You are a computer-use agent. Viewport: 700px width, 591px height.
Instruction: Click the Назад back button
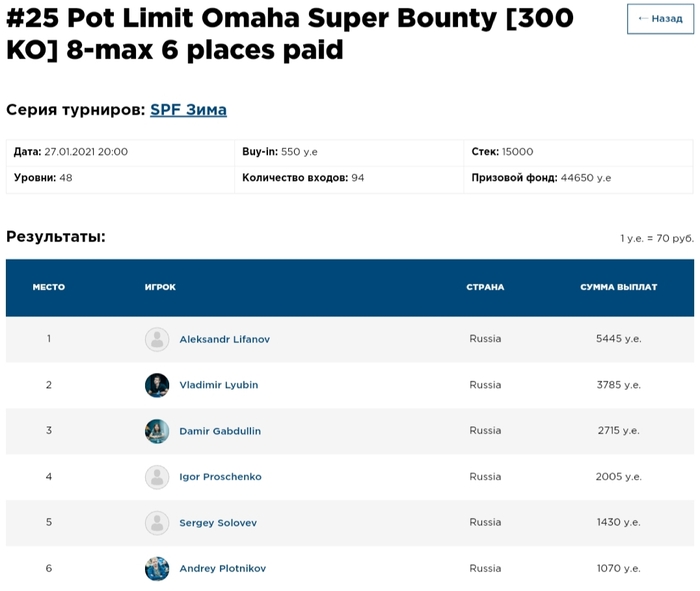click(660, 19)
